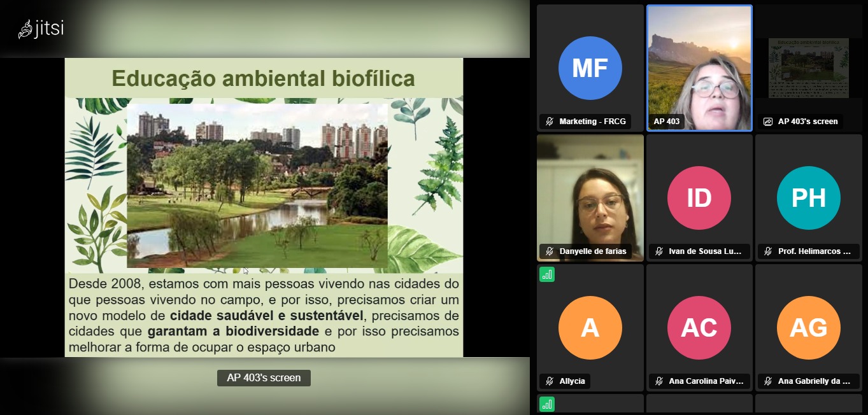
Task: Click the PH avatar for Prof. Helimarcos
Action: coord(808,198)
